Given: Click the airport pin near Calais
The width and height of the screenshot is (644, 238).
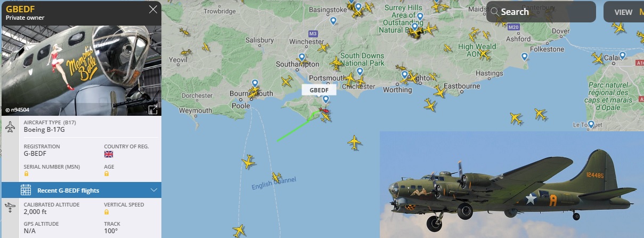Looking at the screenshot, I should tap(622, 55).
